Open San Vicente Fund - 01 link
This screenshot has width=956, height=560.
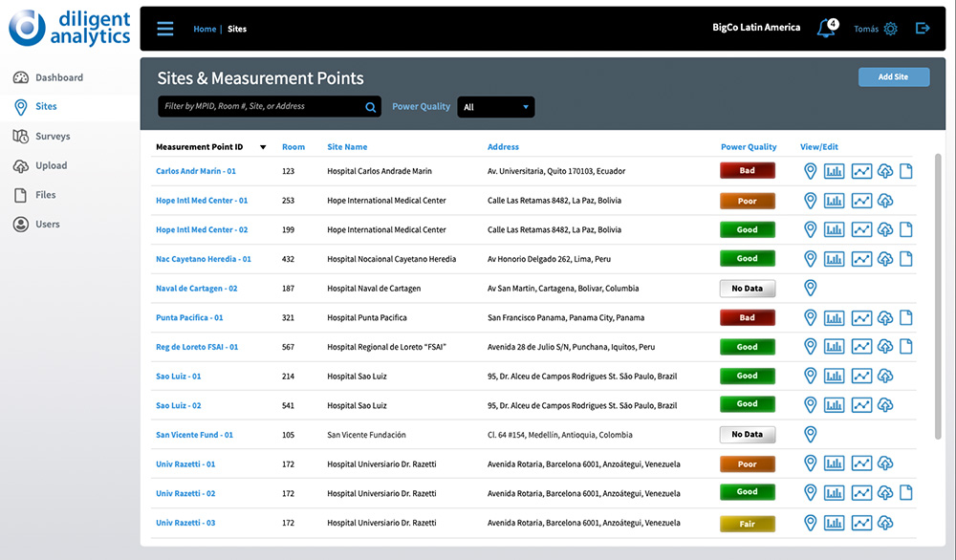pos(194,435)
